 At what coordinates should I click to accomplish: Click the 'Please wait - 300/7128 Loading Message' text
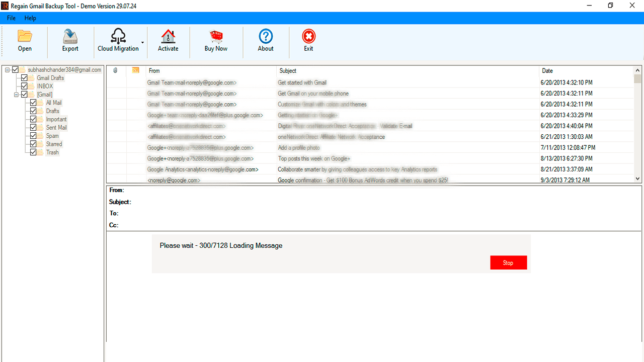[x=221, y=246]
